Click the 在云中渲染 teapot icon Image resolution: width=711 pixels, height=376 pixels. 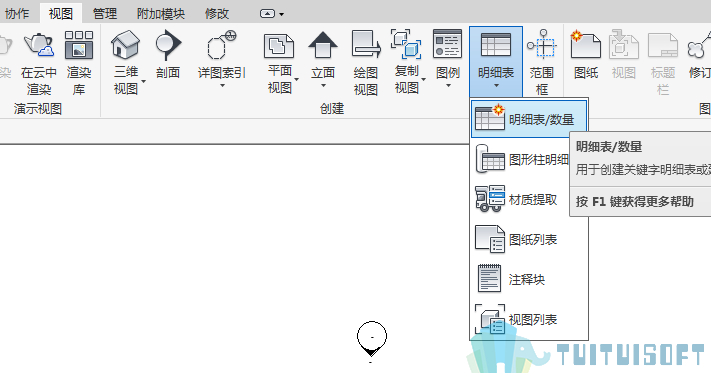[x=39, y=45]
